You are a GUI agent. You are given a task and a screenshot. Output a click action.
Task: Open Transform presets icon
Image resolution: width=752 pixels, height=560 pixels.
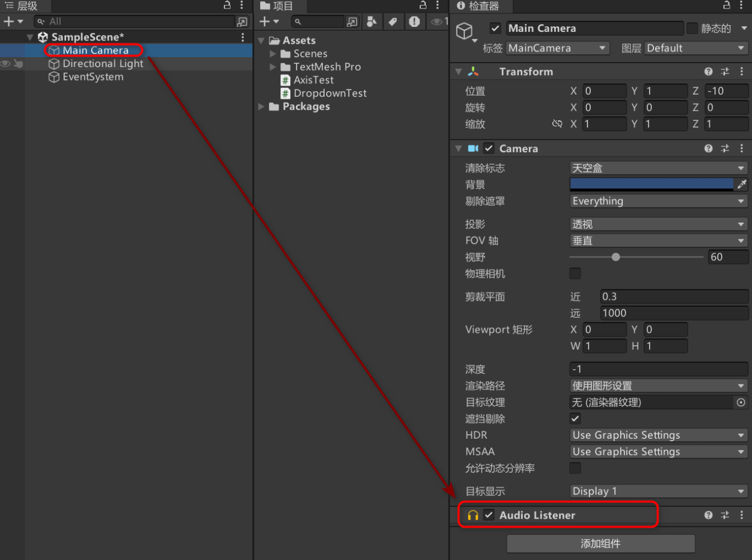pos(725,72)
